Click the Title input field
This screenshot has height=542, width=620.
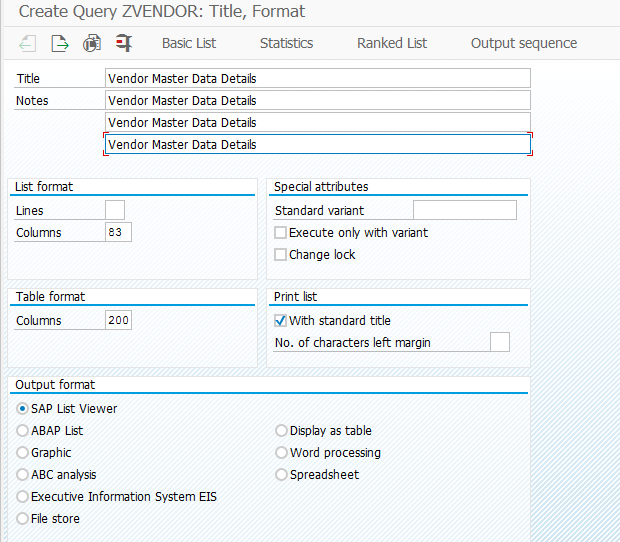tap(318, 78)
